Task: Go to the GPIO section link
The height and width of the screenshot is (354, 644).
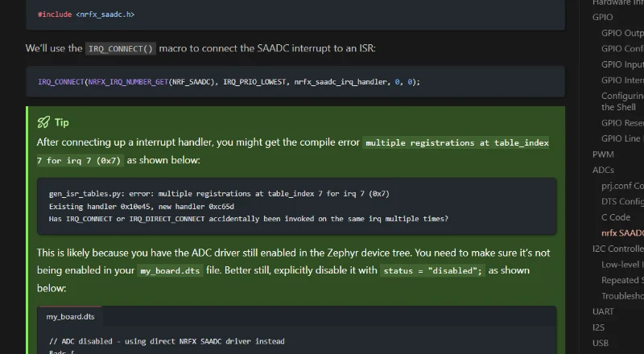Action: [x=602, y=17]
